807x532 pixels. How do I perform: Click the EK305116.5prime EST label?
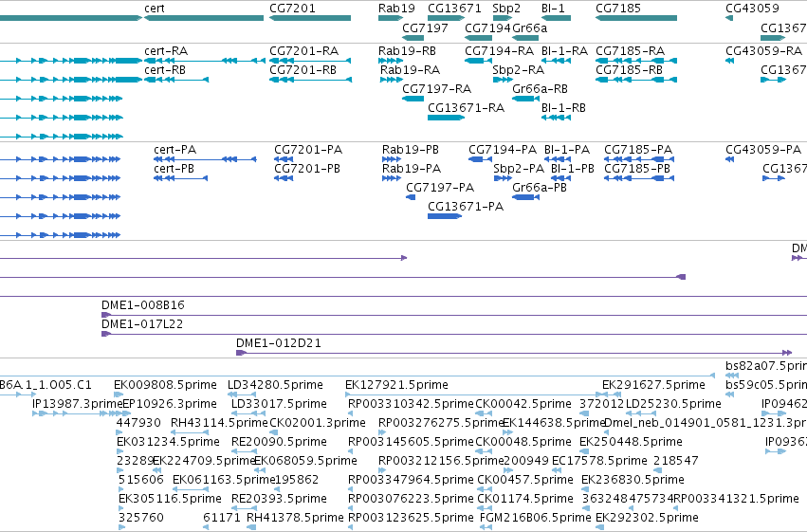point(170,499)
